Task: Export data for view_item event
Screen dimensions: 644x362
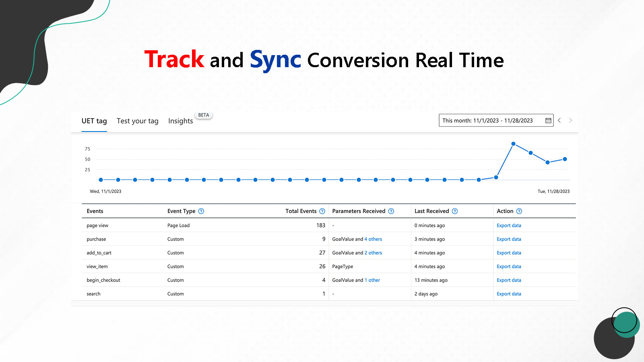Action: 509,267
